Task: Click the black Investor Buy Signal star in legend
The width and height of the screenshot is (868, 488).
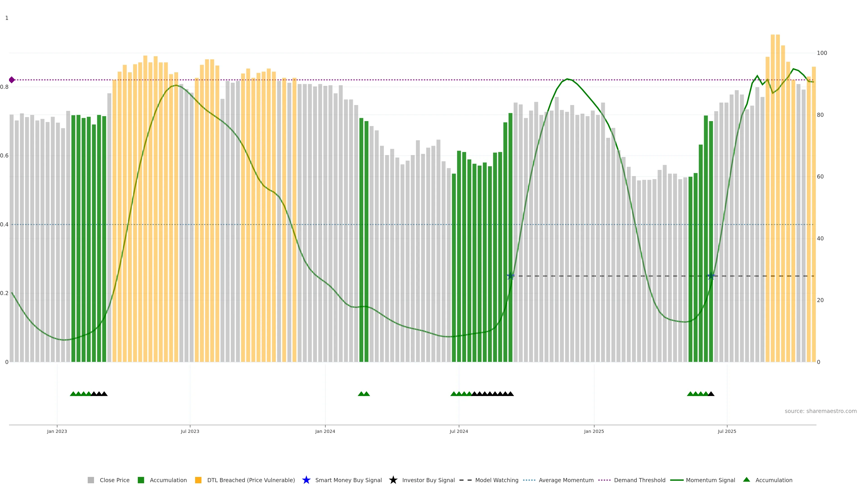Action: point(393,480)
